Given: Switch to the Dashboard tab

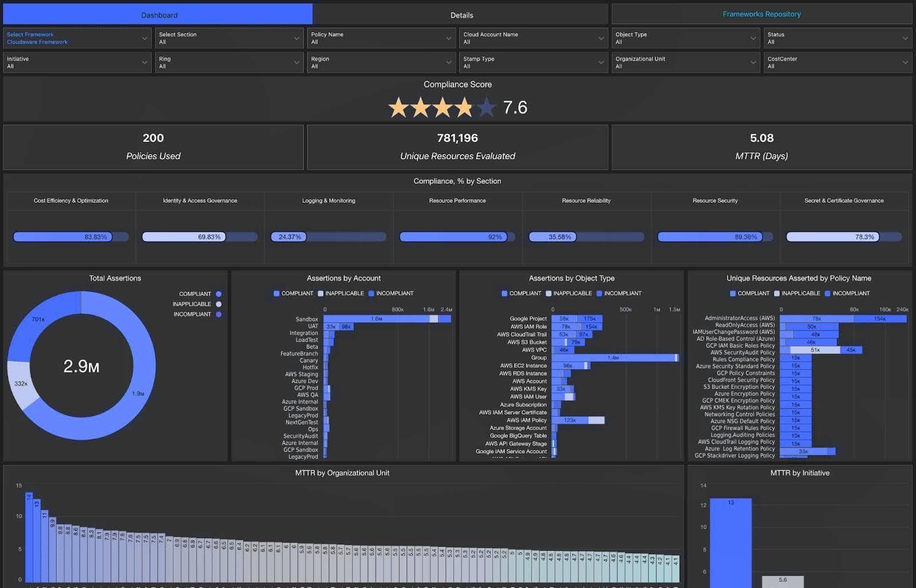Looking at the screenshot, I should point(159,15).
